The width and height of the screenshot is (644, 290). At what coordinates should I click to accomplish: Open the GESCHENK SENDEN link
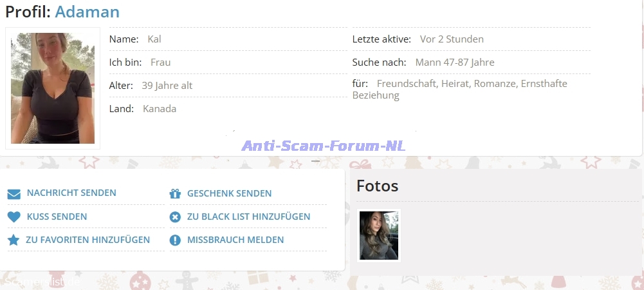[229, 193]
